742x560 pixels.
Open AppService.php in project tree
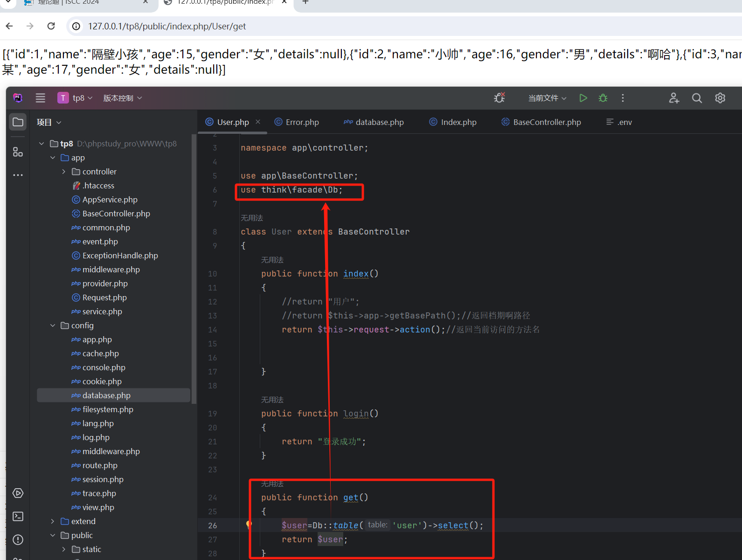click(105, 200)
